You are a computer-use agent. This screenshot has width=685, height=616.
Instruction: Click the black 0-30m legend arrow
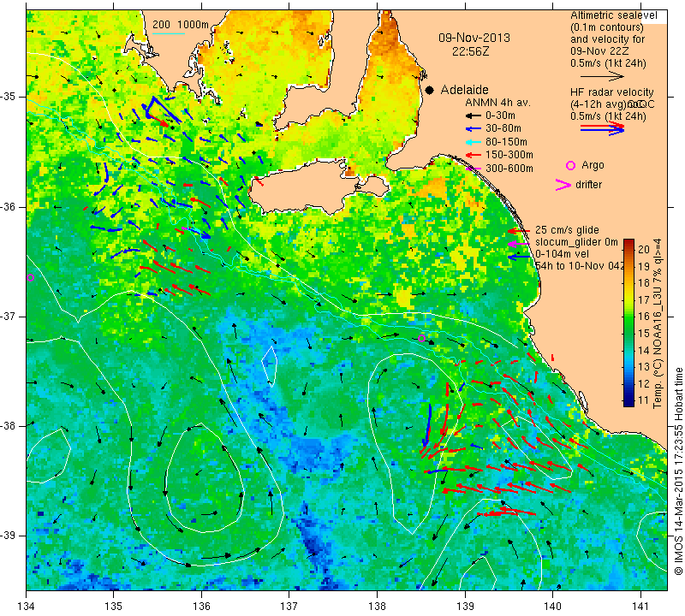tap(473, 116)
